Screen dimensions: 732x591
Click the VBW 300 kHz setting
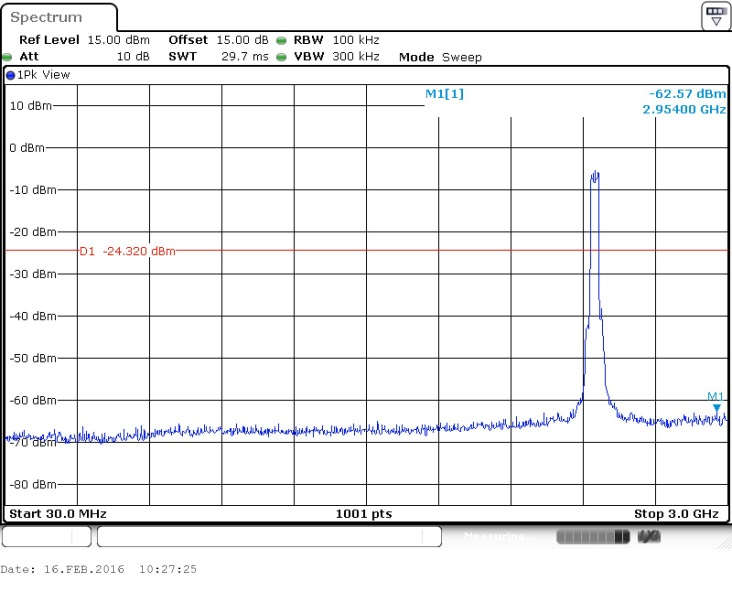336,56
